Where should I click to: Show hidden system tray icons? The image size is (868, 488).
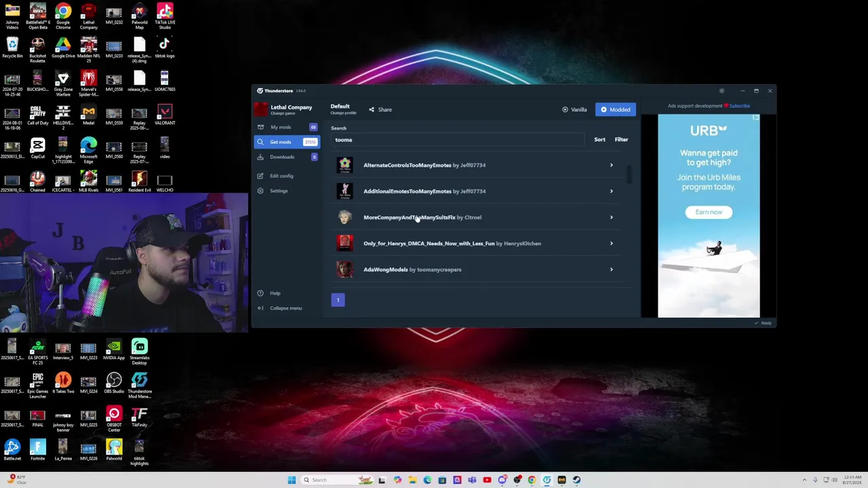click(805, 480)
